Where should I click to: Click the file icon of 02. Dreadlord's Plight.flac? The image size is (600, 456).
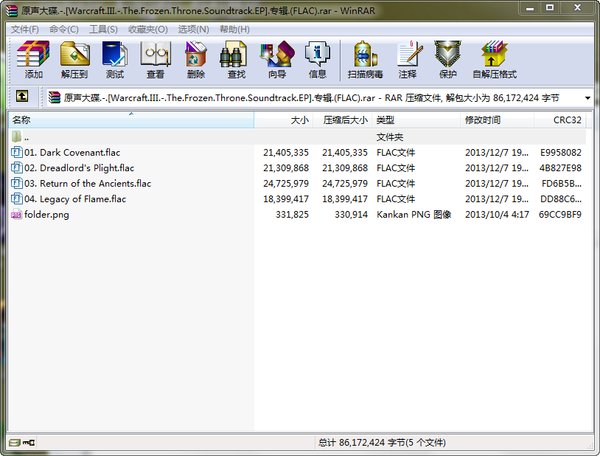17,168
